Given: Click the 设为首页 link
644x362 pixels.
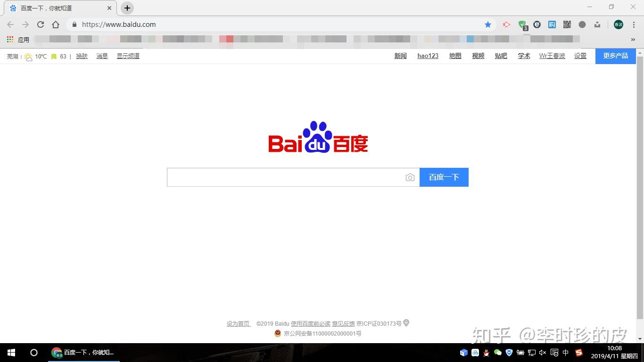Looking at the screenshot, I should (x=239, y=324).
